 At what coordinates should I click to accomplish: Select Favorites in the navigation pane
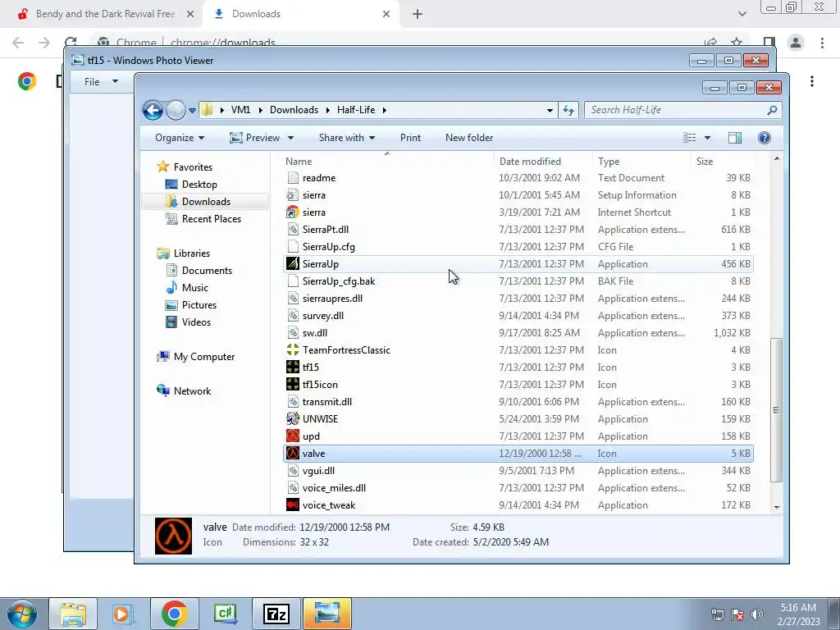point(185,167)
